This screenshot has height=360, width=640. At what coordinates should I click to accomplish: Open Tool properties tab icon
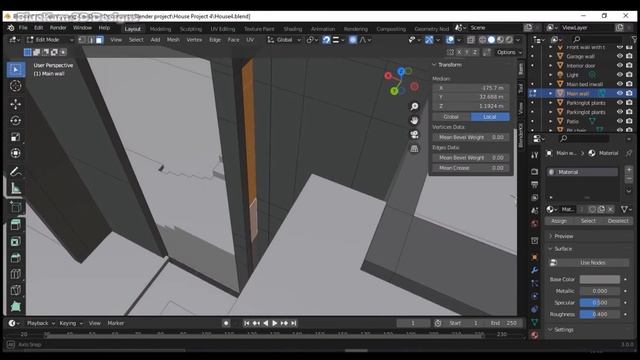pos(535,155)
